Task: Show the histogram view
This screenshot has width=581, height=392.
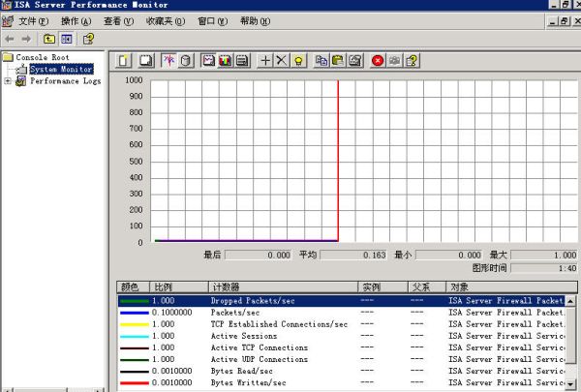Action: click(226, 60)
